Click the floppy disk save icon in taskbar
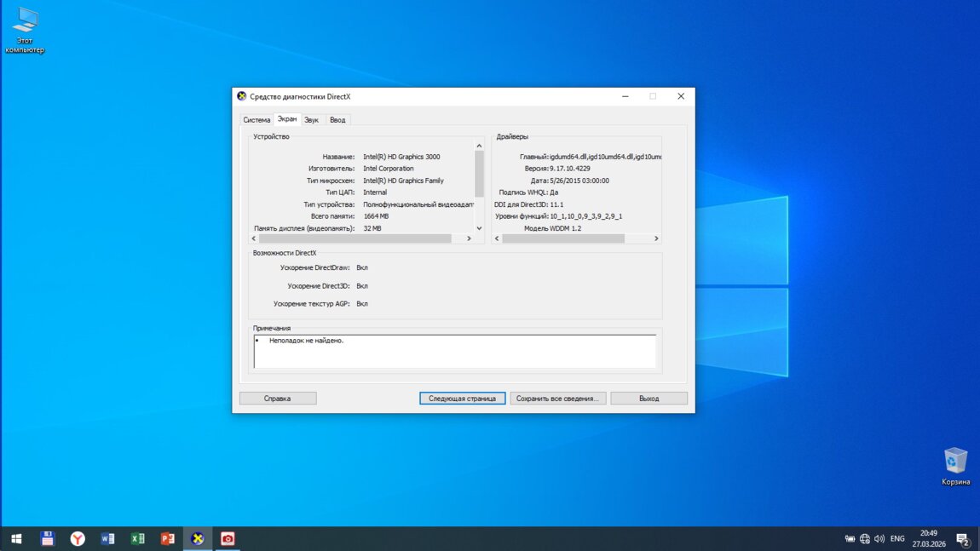This screenshot has height=551, width=980. tap(48, 538)
